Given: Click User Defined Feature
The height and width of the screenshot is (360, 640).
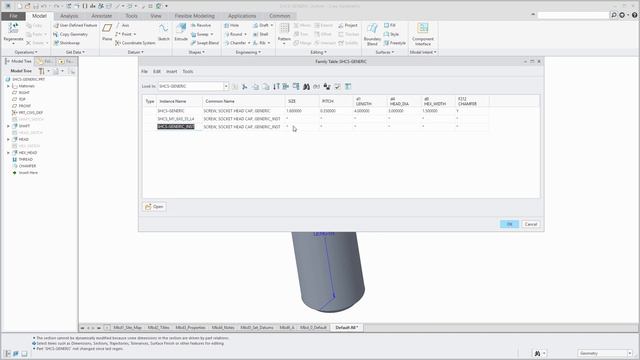Looking at the screenshot, I should pyautogui.click(x=75, y=25).
